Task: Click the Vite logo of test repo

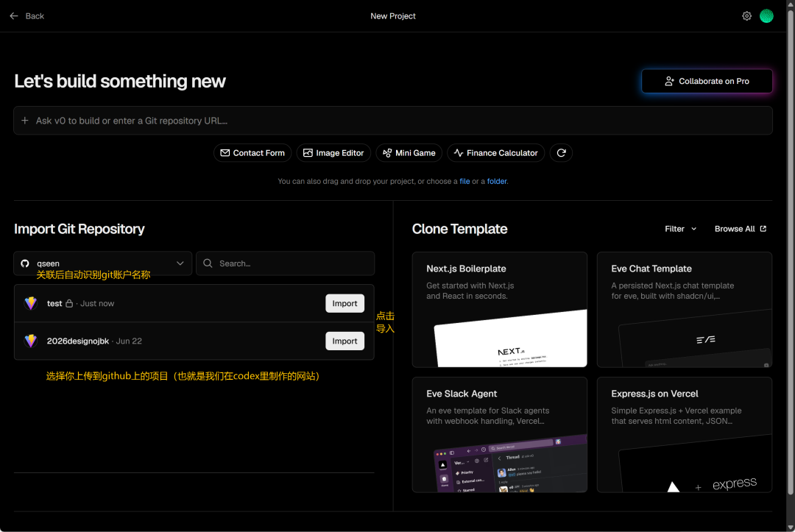Action: pos(31,303)
